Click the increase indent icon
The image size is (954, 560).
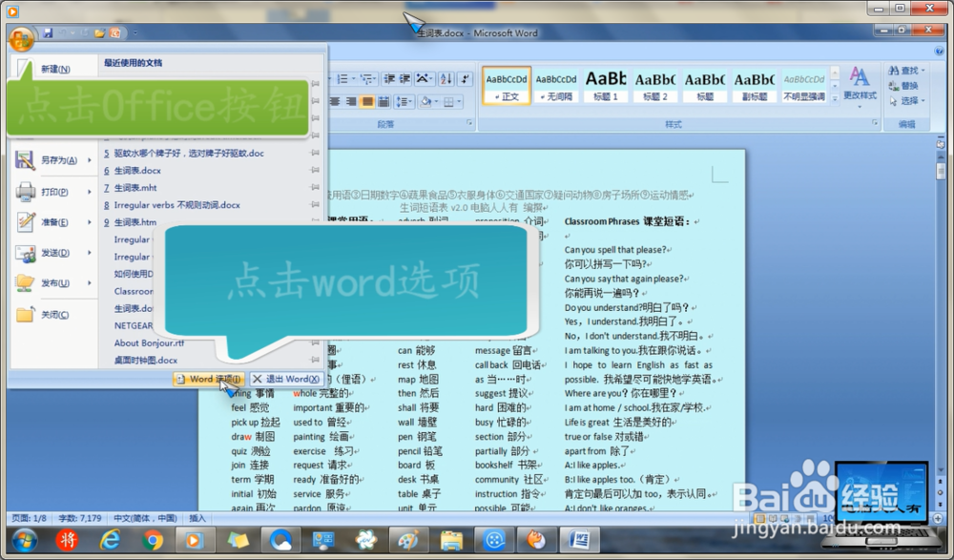(x=404, y=79)
